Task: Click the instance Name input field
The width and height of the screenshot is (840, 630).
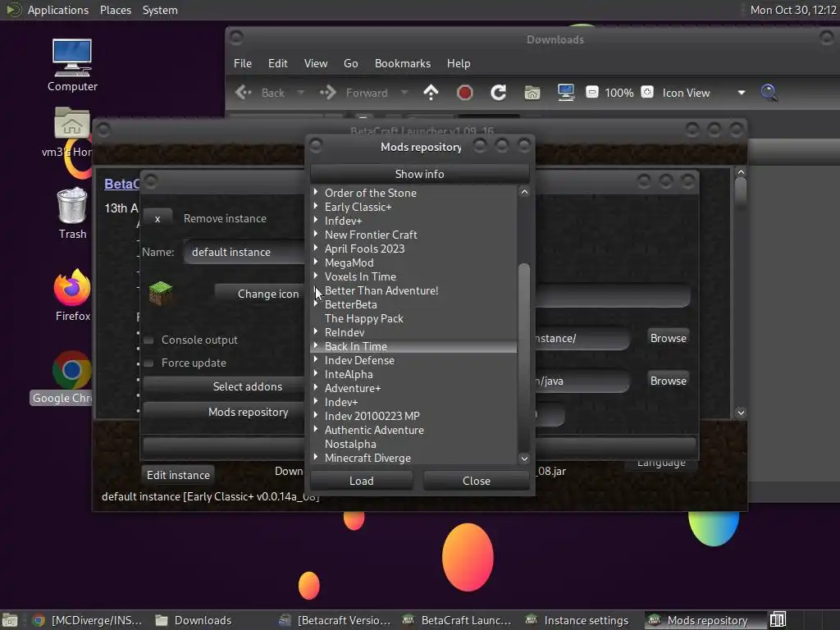Action: point(244,252)
